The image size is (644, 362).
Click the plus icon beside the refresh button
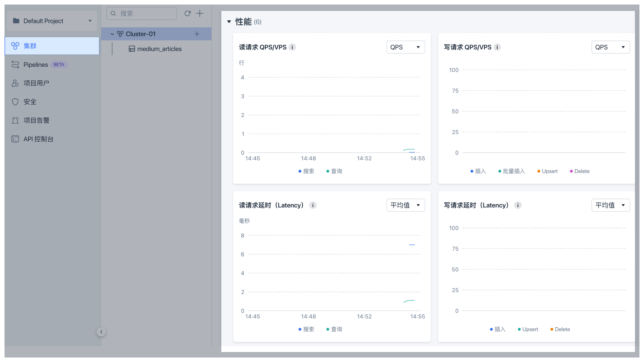200,13
